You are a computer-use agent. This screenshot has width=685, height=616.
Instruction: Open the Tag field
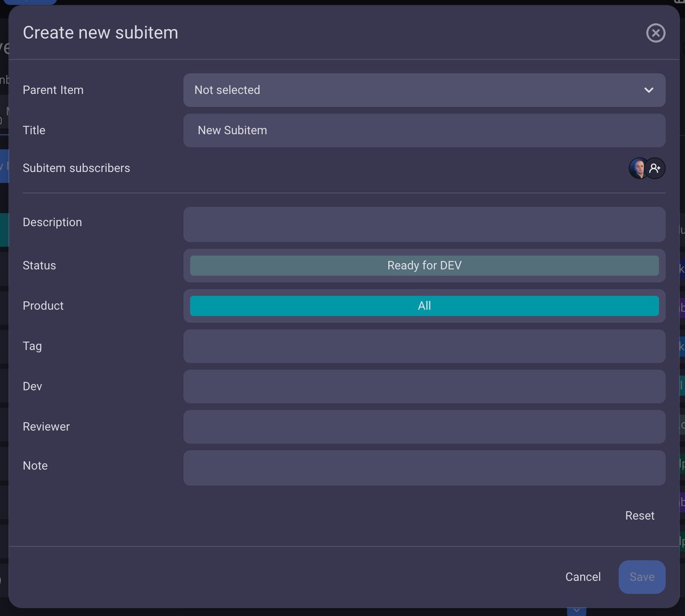424,346
